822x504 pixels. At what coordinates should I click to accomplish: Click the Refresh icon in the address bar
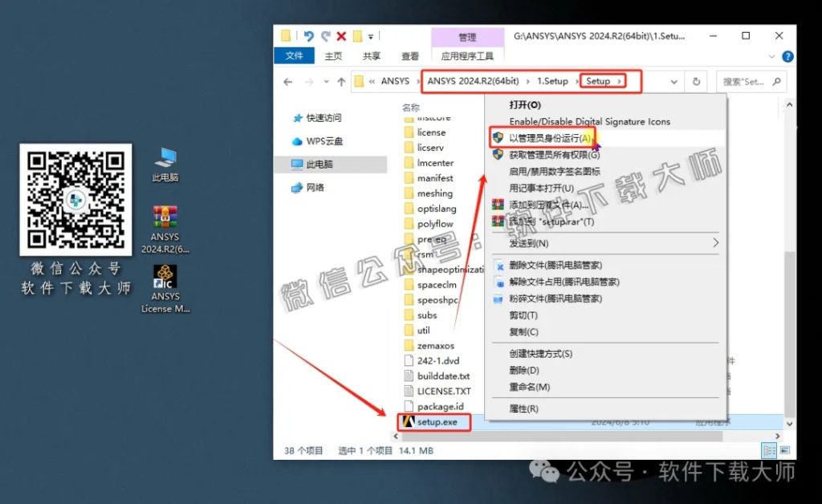[696, 81]
